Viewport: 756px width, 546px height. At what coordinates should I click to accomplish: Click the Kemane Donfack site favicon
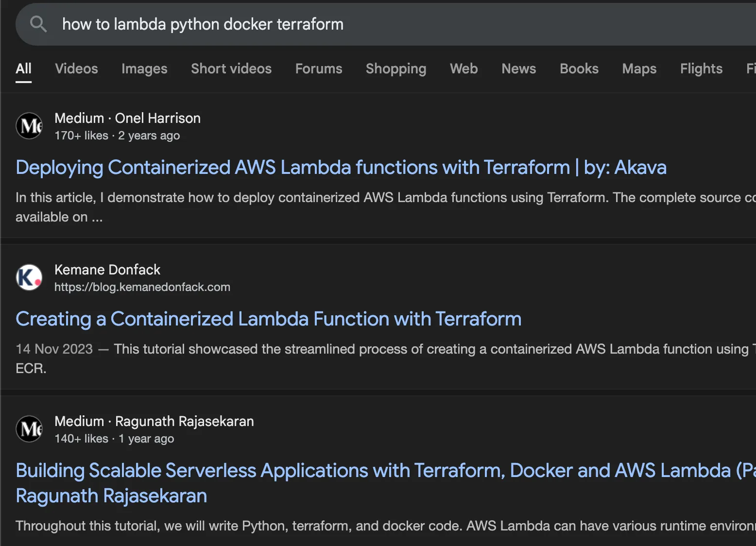click(30, 277)
